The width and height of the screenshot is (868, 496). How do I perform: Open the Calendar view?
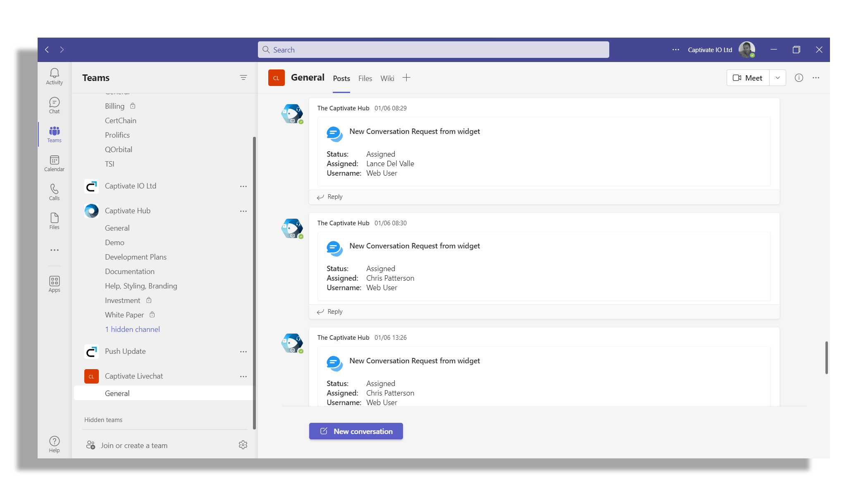[54, 163]
